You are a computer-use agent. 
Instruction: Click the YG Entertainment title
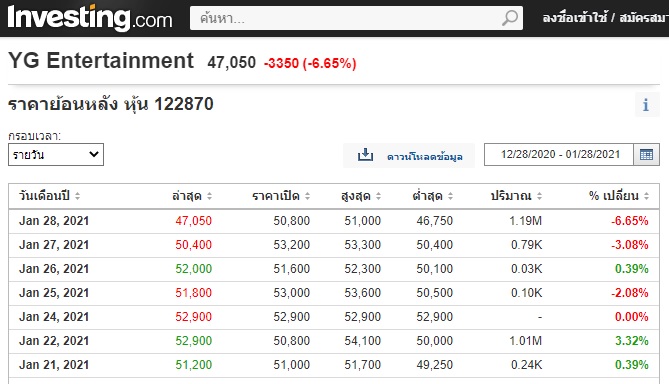tap(101, 60)
